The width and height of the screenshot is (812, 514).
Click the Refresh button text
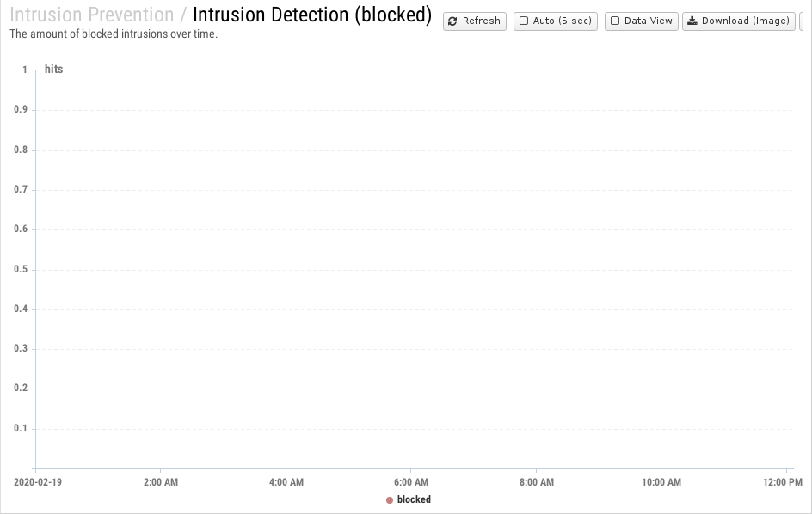[x=481, y=21]
